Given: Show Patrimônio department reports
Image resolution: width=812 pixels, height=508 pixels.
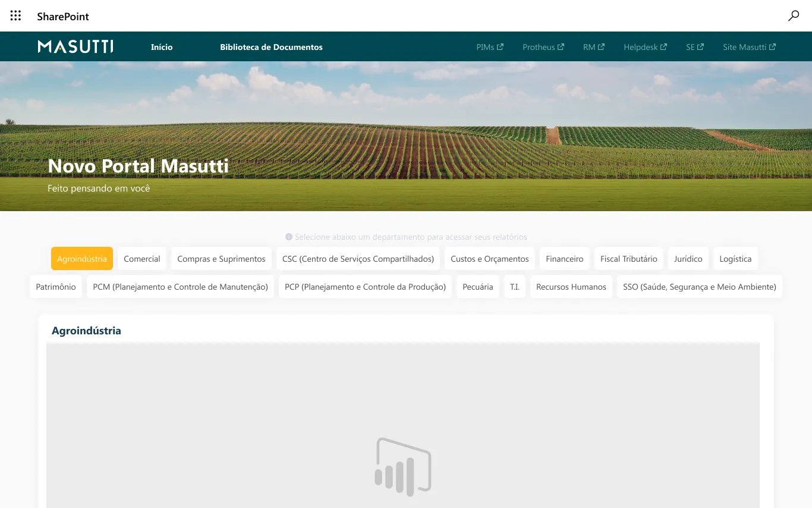Looking at the screenshot, I should tap(56, 287).
